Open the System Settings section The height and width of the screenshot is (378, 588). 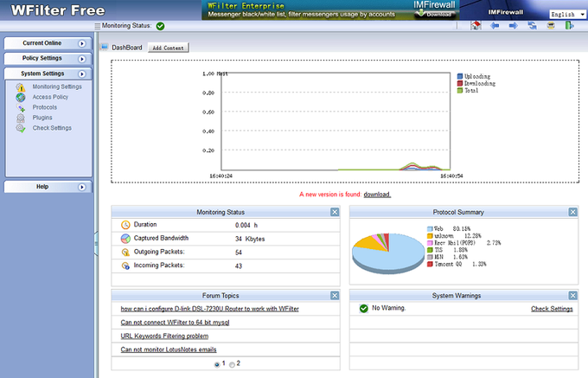pos(48,74)
